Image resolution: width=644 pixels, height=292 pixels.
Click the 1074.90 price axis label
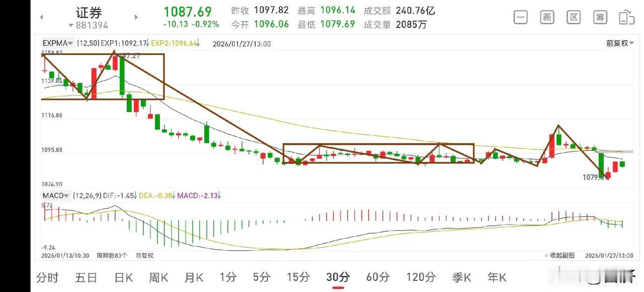click(x=52, y=184)
